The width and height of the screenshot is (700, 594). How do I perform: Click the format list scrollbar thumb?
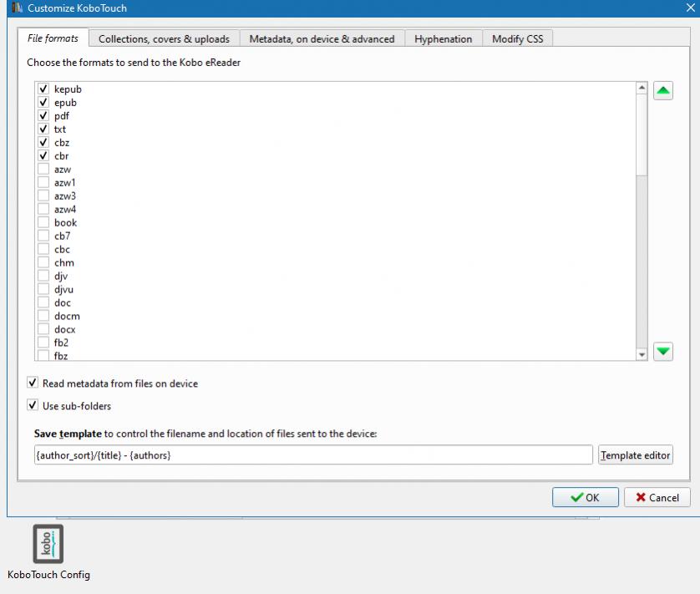[642, 135]
